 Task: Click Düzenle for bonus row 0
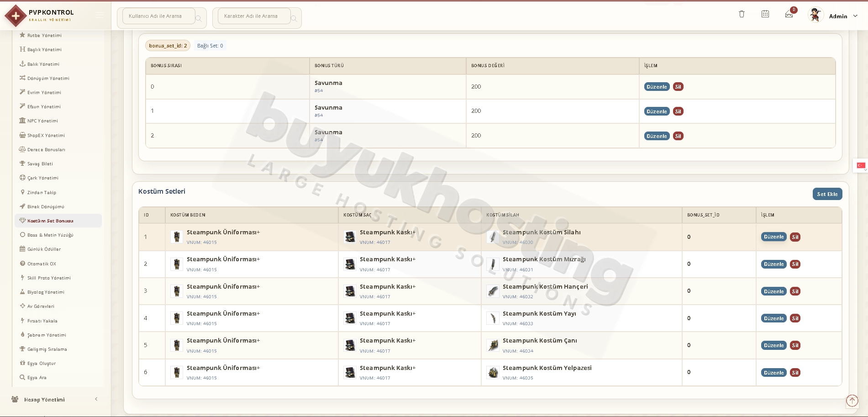pos(657,87)
